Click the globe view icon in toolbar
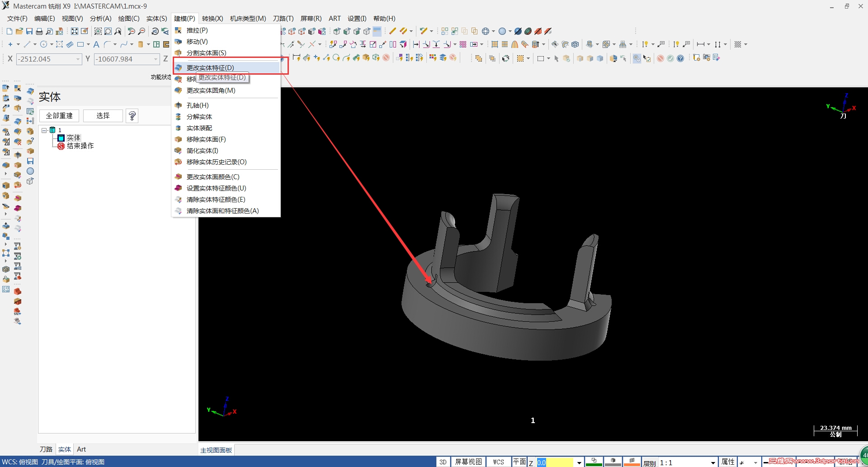The image size is (868, 467). 486,31
